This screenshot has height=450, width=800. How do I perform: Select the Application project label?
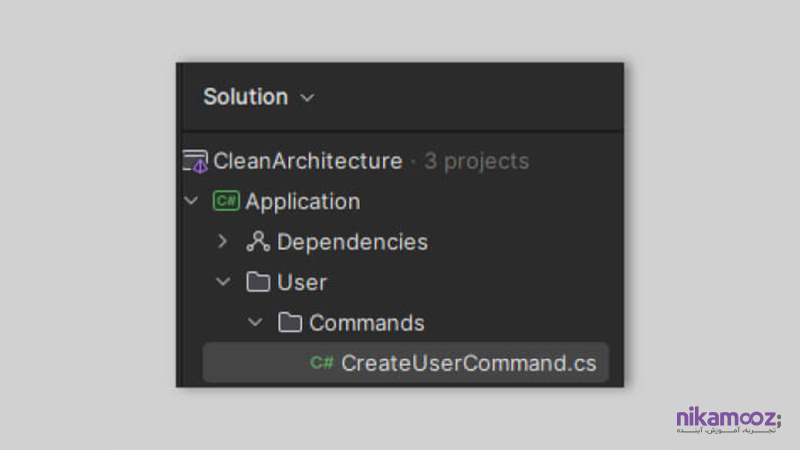coord(303,202)
